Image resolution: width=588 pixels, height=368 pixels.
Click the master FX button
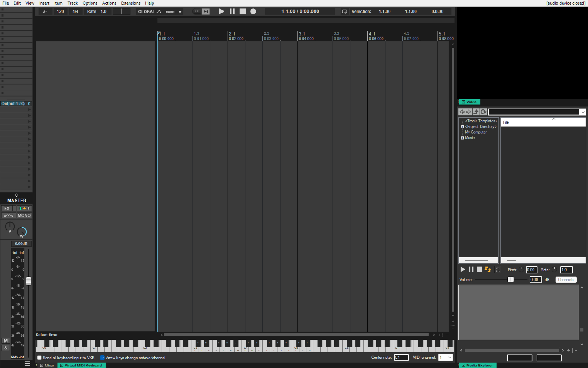click(7, 208)
